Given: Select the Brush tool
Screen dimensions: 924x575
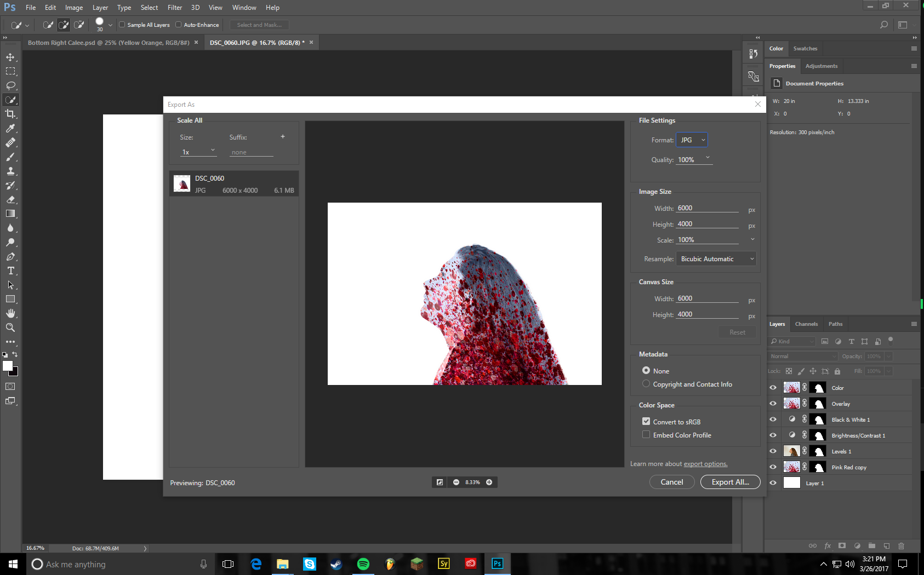Looking at the screenshot, I should click(x=10, y=157).
